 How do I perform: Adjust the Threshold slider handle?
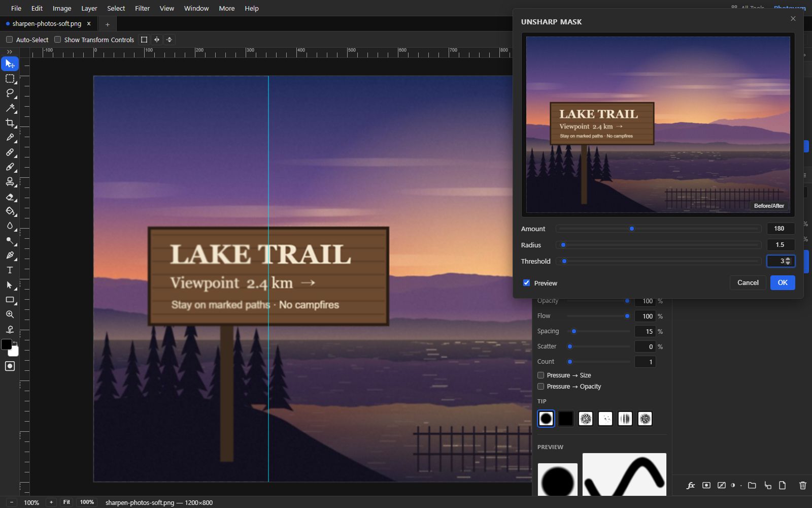tap(564, 261)
